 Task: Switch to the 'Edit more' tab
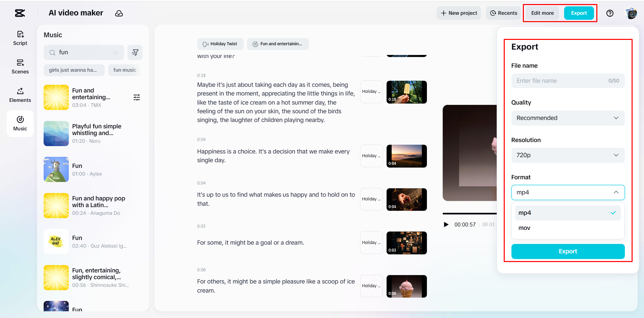pyautogui.click(x=542, y=13)
